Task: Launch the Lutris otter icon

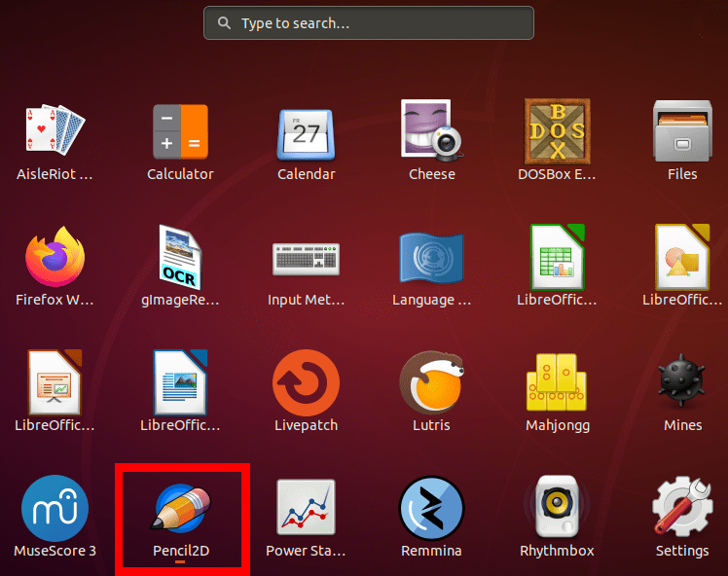Action: coord(432,382)
